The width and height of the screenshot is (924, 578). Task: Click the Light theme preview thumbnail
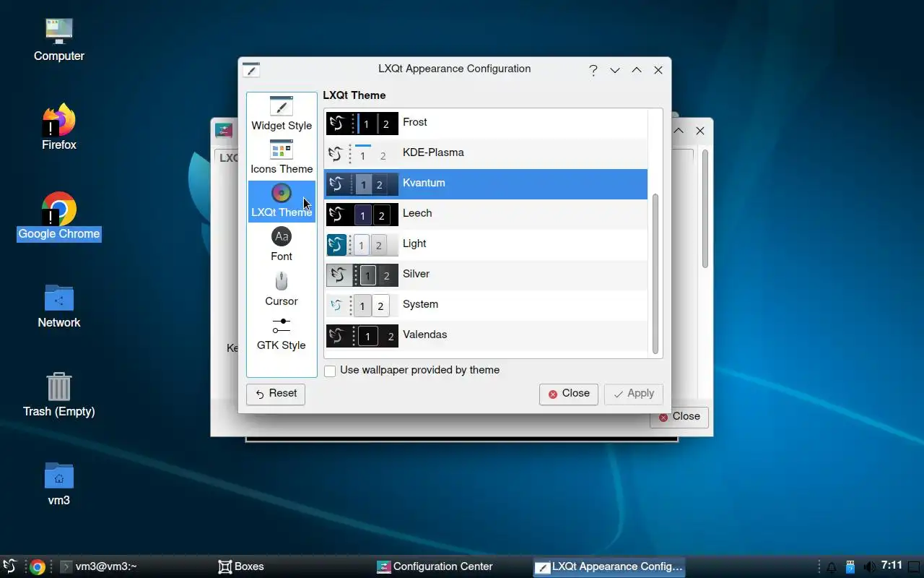362,245
